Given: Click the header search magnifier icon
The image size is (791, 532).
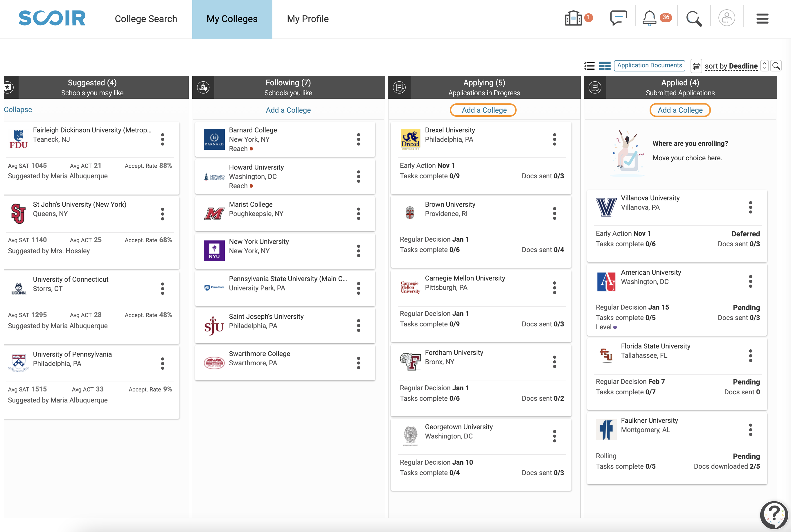Looking at the screenshot, I should 694,19.
